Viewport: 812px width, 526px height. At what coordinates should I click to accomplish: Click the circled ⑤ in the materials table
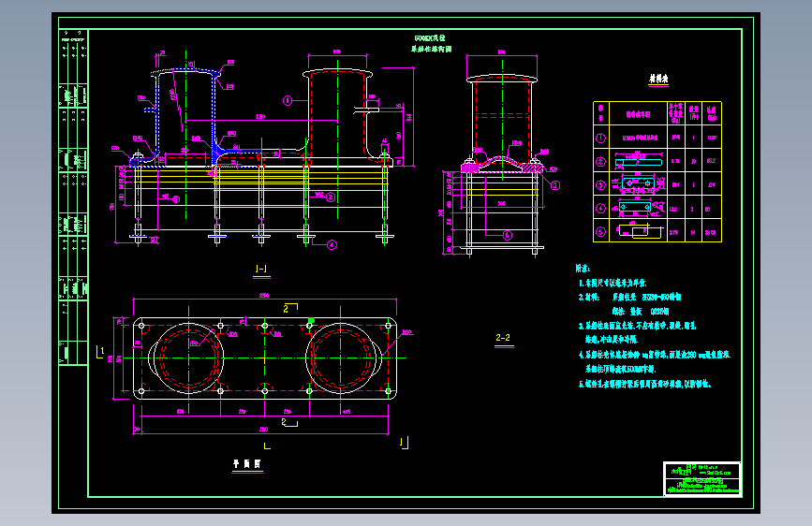click(x=600, y=231)
